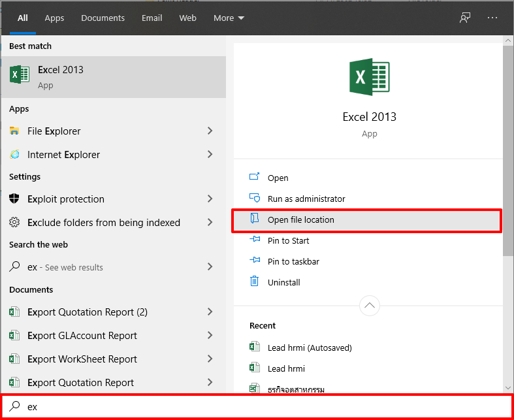Expand Export WorkSheet Report arrow
Viewport: 514px width, 420px height.
click(x=210, y=359)
